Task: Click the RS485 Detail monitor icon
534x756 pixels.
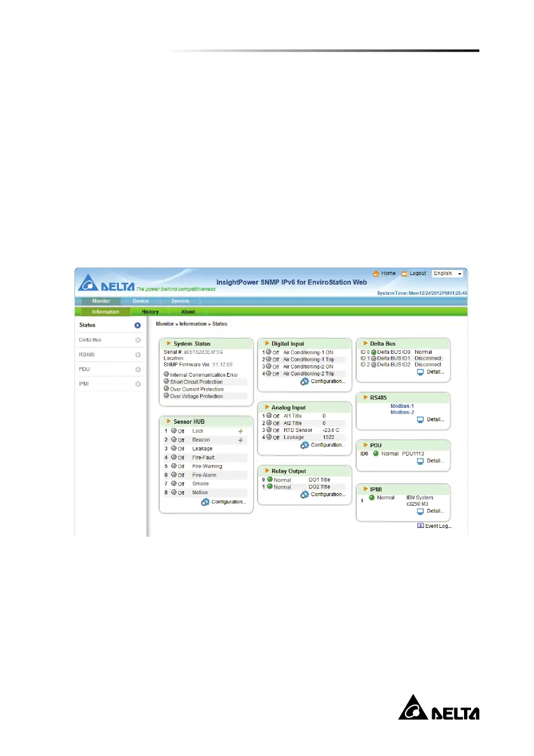Action: [420, 420]
